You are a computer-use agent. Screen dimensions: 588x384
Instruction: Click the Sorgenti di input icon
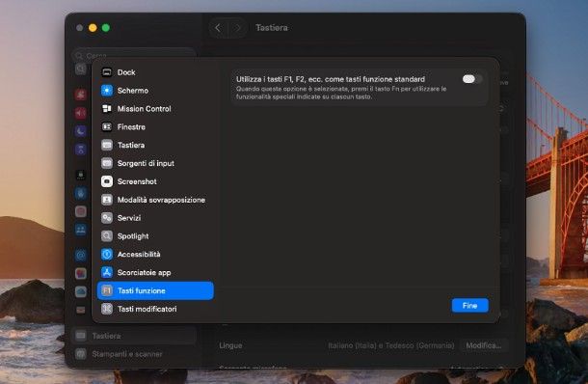tap(107, 163)
